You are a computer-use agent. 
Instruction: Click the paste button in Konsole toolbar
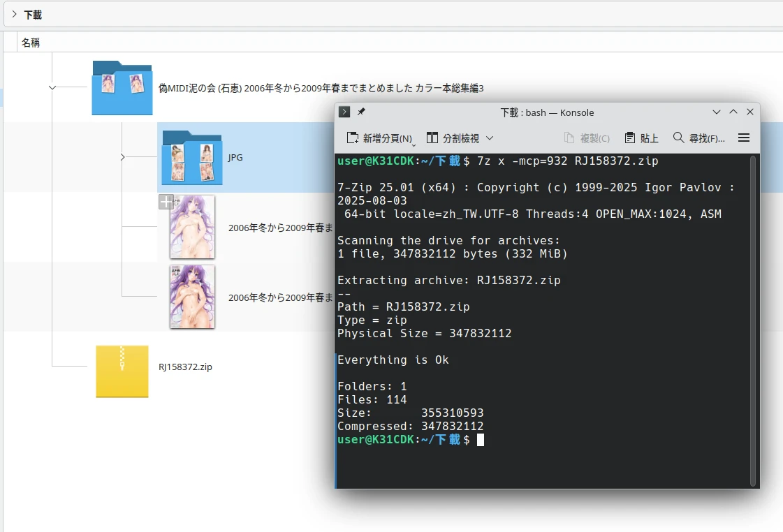pos(642,138)
